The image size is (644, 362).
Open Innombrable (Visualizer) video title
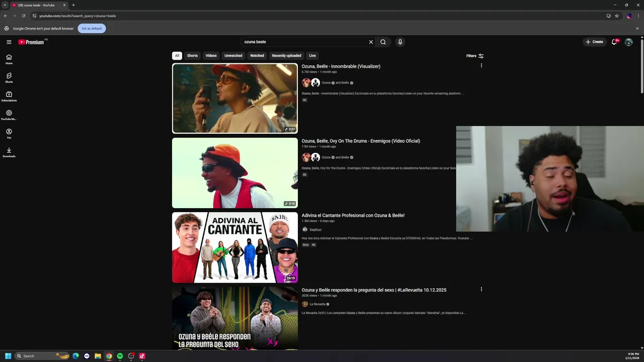tap(341, 66)
